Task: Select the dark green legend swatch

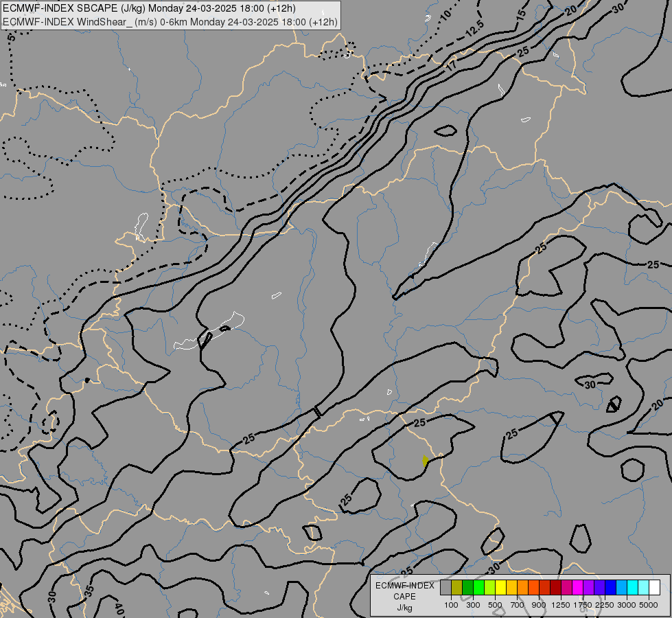Action: pyautogui.click(x=467, y=587)
